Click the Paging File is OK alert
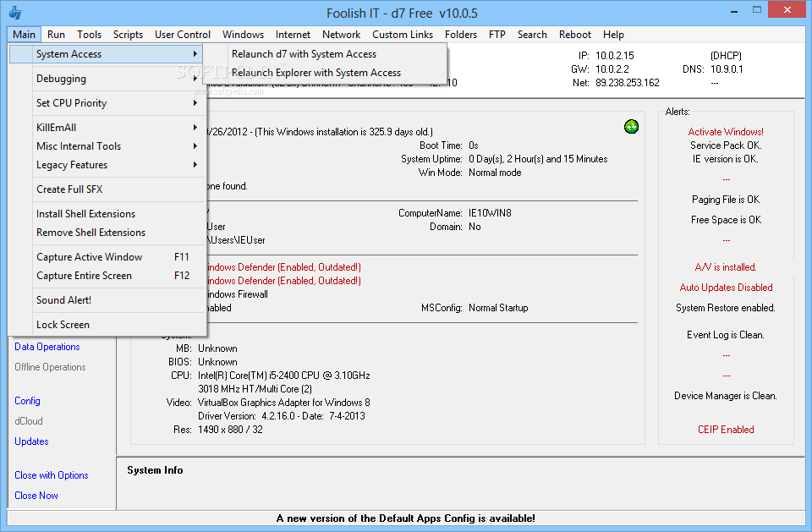The image size is (812, 532). 726,200
